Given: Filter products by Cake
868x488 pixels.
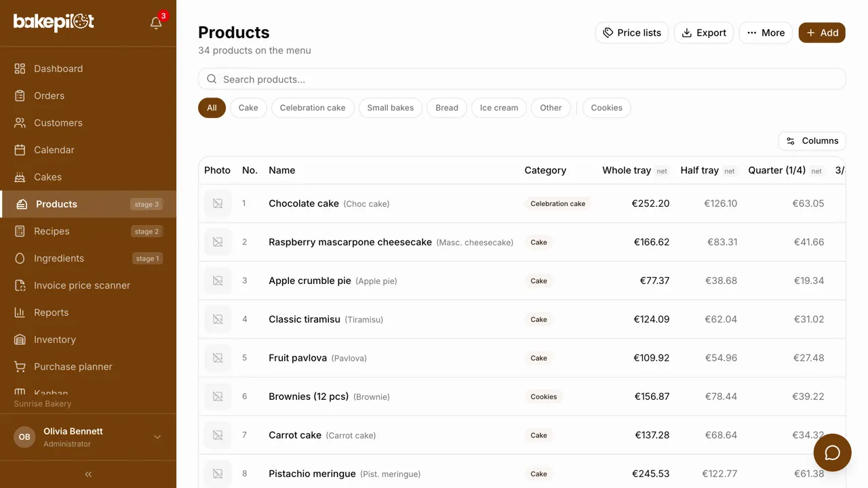Looking at the screenshot, I should pos(248,108).
